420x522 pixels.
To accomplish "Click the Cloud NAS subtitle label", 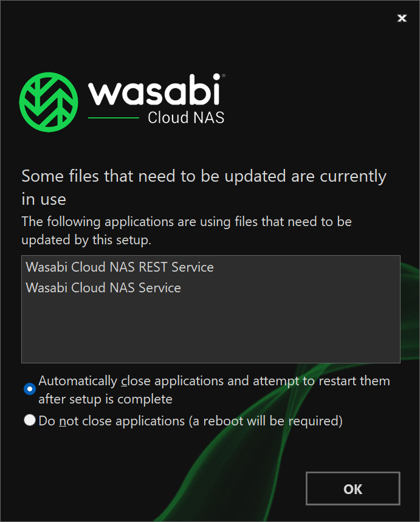I will 185,118.
